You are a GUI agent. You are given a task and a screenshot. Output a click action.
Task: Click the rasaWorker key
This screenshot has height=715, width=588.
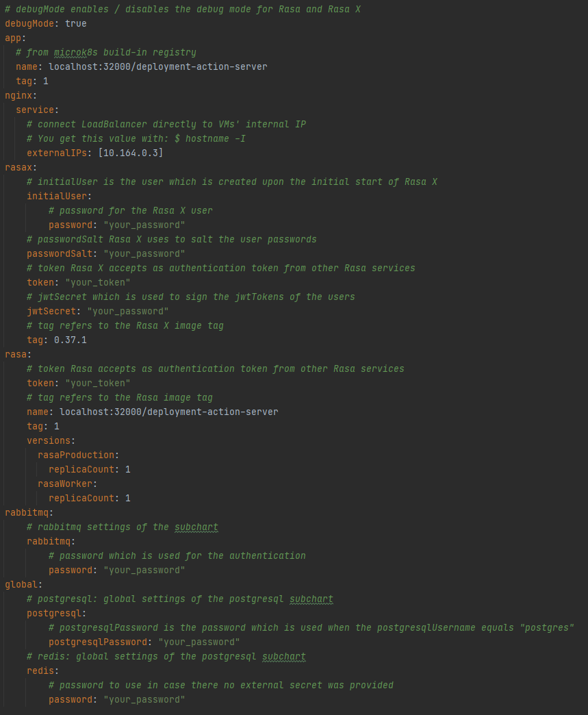tap(64, 484)
